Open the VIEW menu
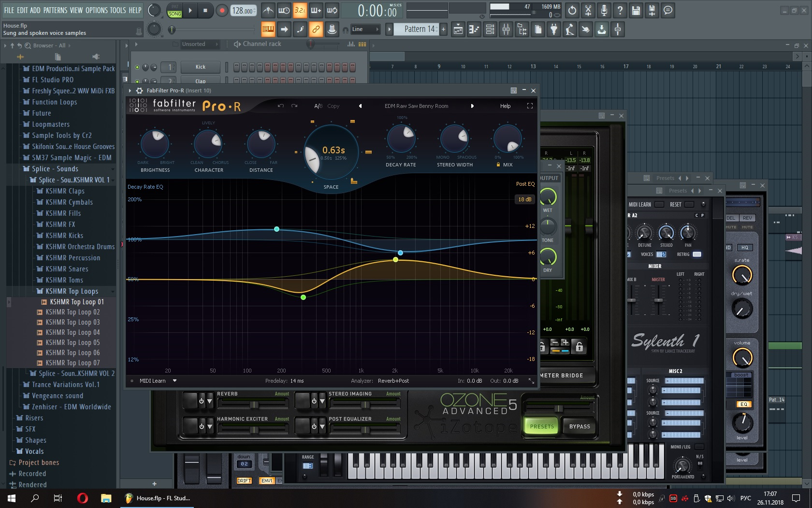The image size is (812, 508). [x=76, y=10]
